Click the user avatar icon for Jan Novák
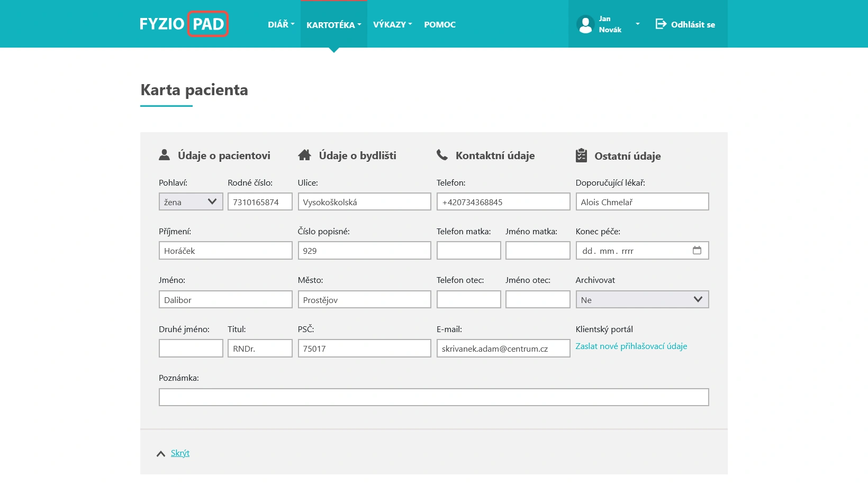868x486 pixels. (585, 24)
